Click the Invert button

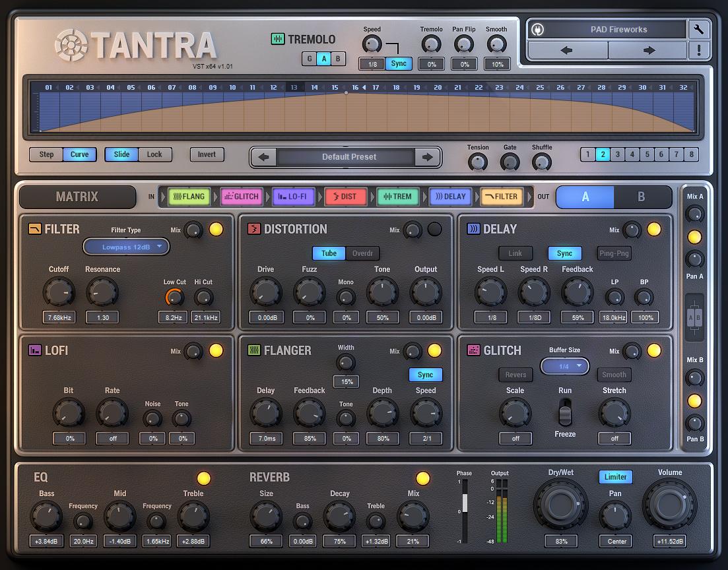(x=207, y=154)
